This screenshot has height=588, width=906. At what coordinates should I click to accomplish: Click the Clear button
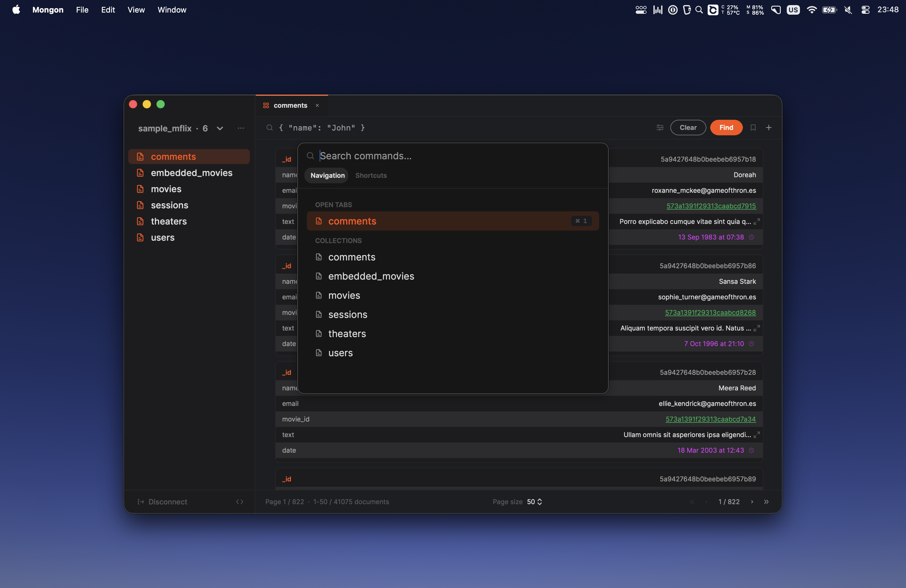pos(688,128)
